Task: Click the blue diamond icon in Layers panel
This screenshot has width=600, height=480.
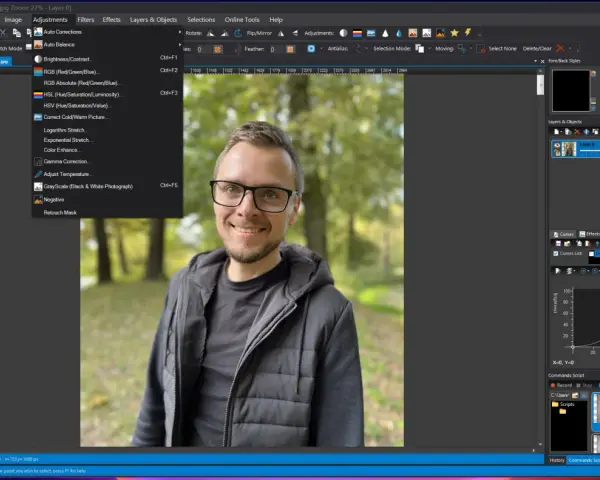Action: (586, 132)
